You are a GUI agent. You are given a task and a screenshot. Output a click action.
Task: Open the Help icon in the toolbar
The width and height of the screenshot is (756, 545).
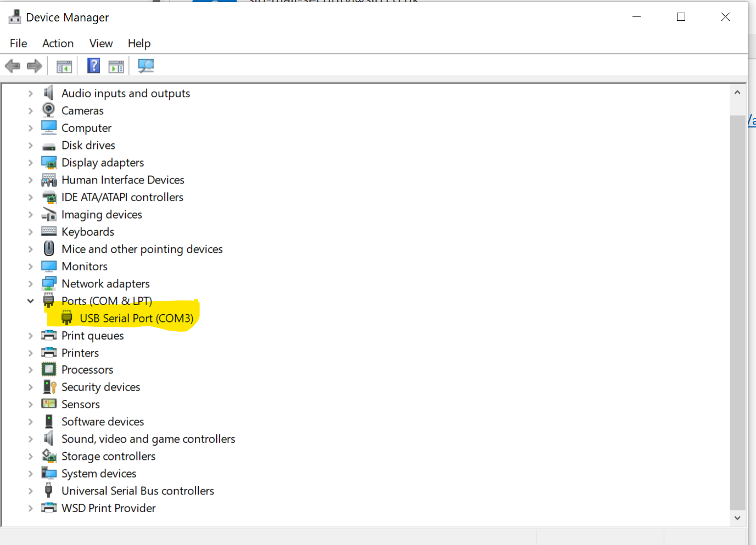(x=93, y=65)
